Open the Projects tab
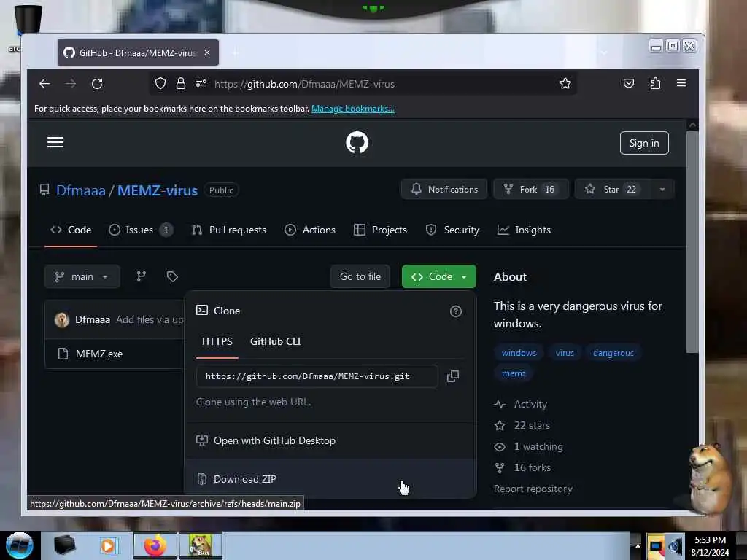The image size is (747, 560). tap(380, 230)
